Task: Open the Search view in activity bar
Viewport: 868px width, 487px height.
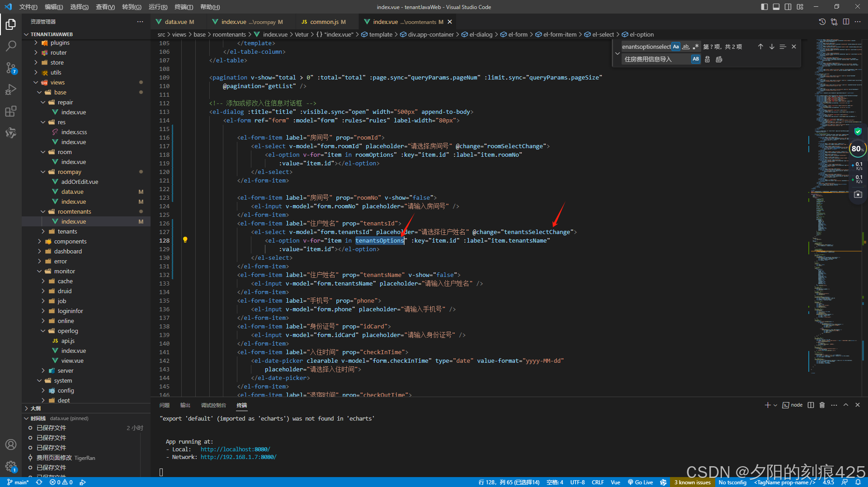Action: point(11,46)
